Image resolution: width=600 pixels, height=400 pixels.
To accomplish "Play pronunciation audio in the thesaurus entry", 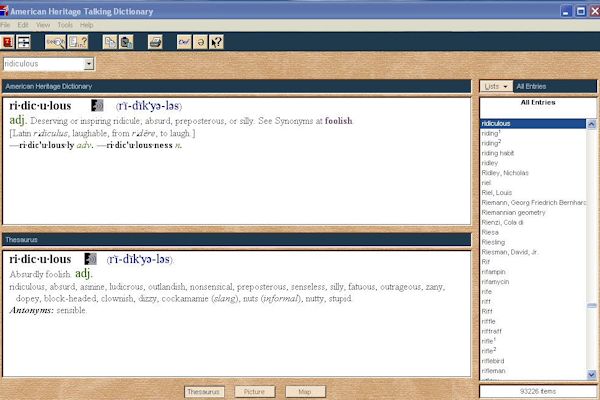I will [x=90, y=259].
